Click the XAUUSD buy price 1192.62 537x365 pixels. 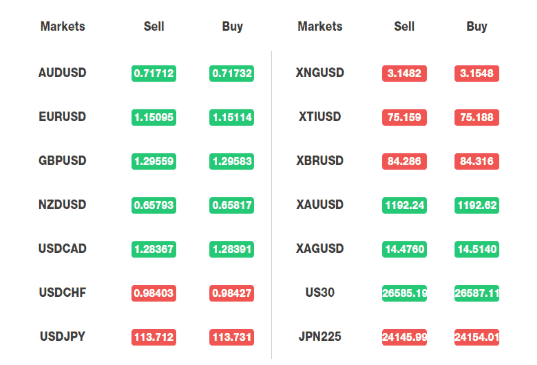pos(477,205)
